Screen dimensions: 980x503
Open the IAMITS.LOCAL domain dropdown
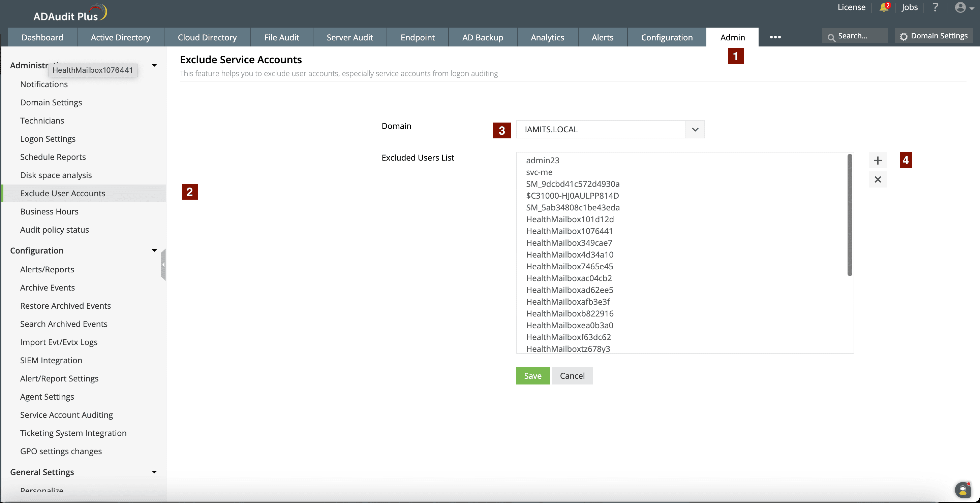point(695,129)
